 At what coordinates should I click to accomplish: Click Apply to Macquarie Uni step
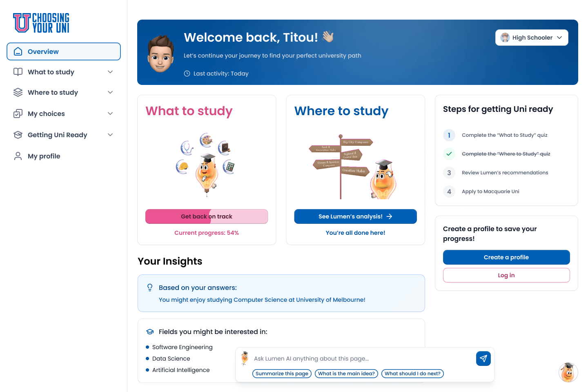(490, 192)
